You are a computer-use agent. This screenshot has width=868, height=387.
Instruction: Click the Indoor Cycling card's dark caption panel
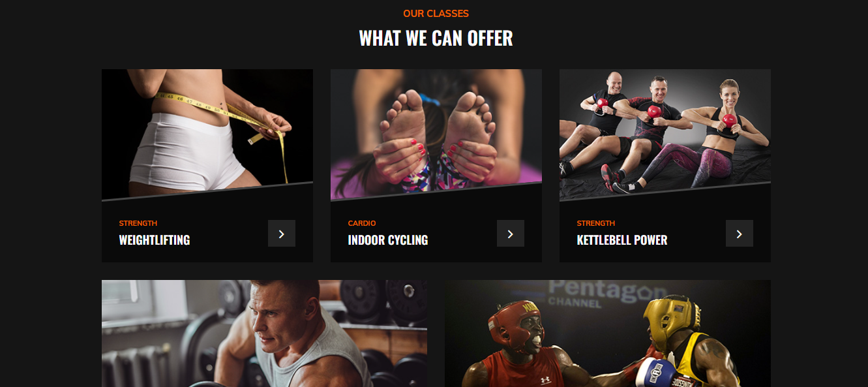coord(436,228)
